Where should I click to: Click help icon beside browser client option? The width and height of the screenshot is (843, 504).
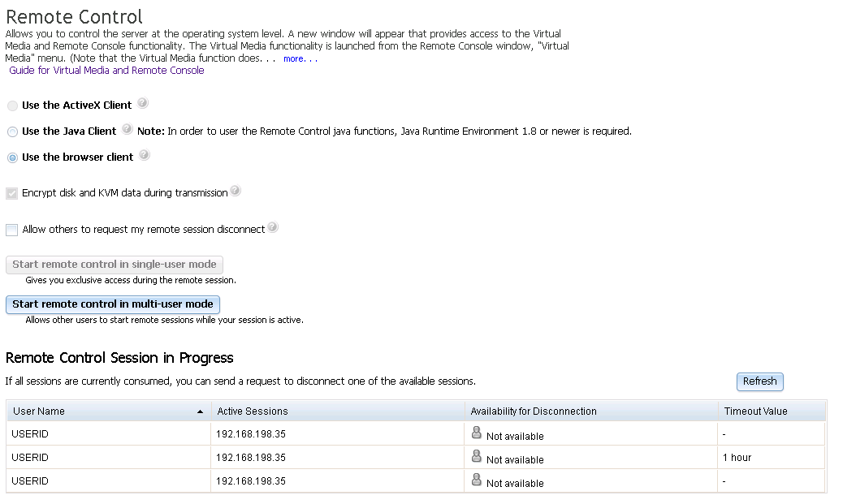[x=144, y=155]
